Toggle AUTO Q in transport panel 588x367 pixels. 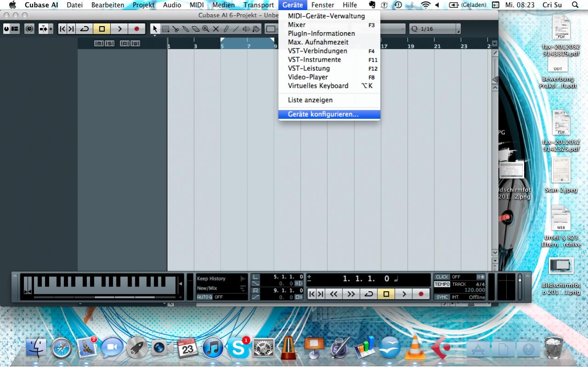(x=205, y=297)
